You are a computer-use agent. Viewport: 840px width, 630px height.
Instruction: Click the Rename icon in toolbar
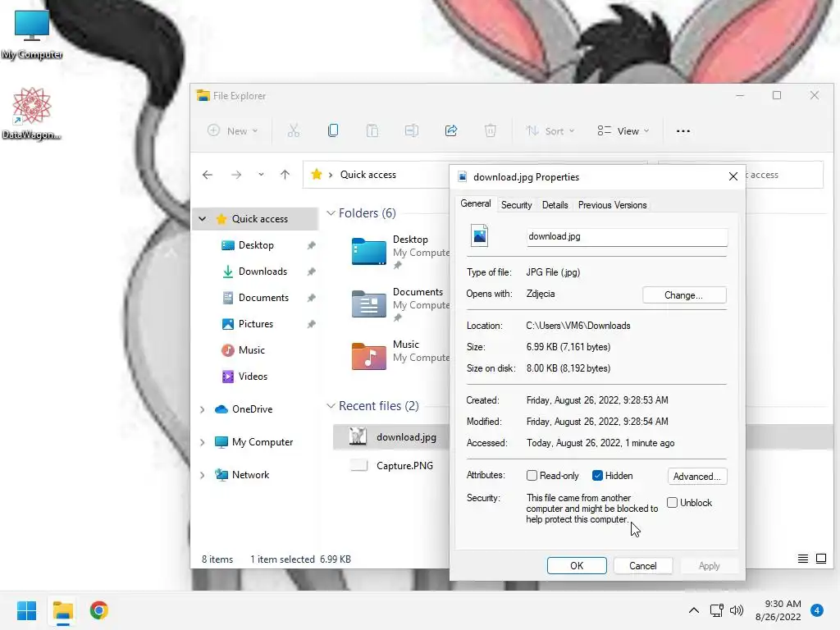[412, 130]
